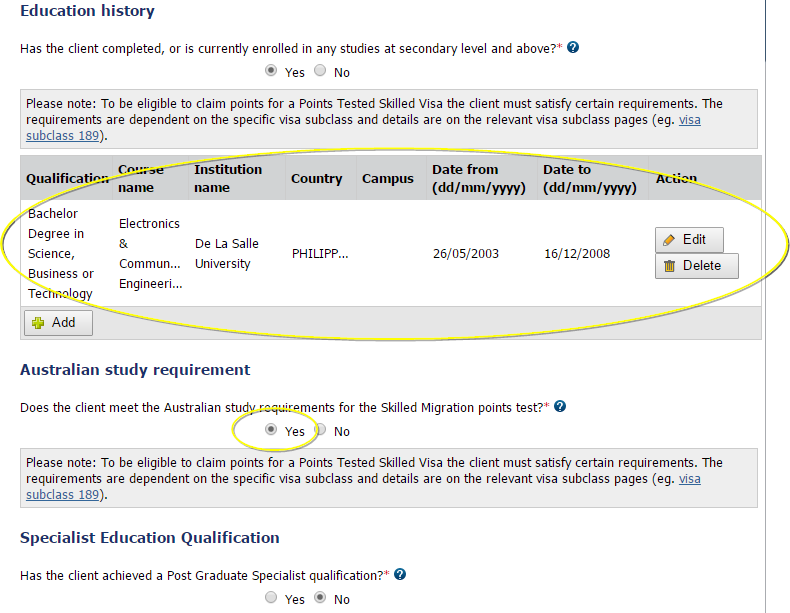This screenshot has width=790, height=613.
Task: Select Yes for Post Graduate Specialist qualification
Action: 271,599
